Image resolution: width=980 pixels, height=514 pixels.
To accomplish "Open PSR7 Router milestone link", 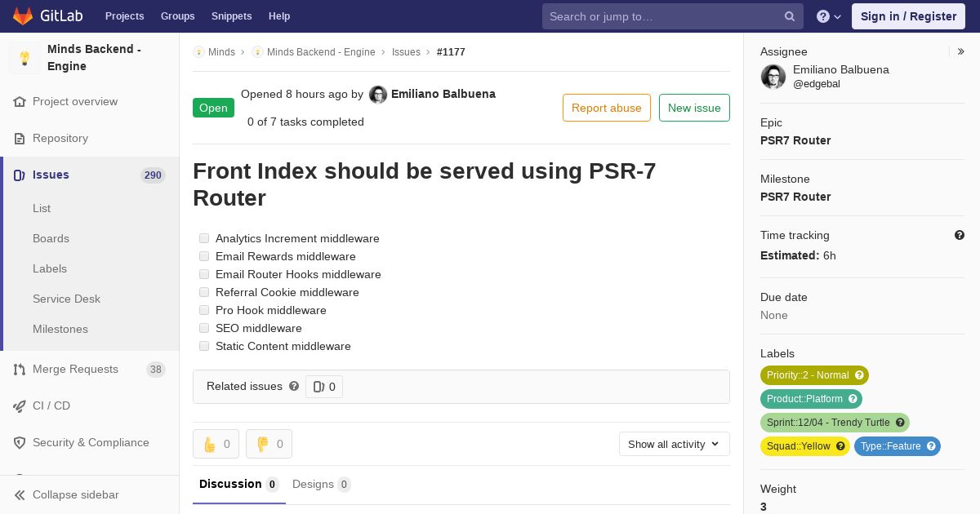I will [x=795, y=197].
